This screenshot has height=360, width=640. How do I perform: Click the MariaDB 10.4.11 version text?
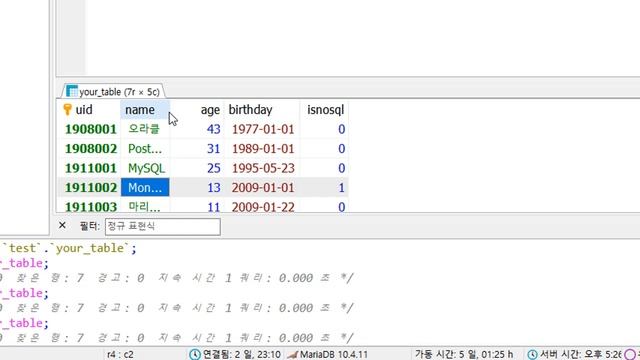coord(334,354)
